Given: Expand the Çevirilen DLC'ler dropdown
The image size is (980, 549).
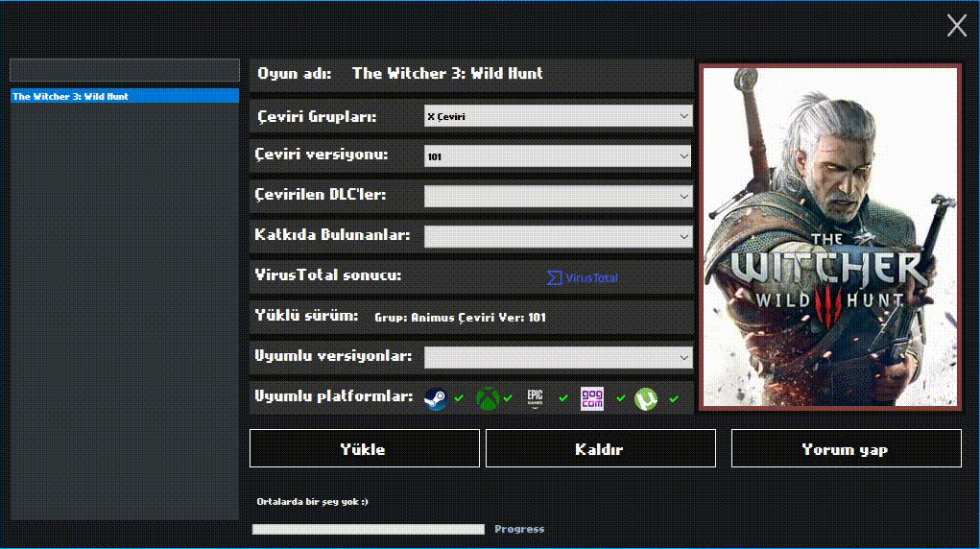Looking at the screenshot, I should coord(558,197).
